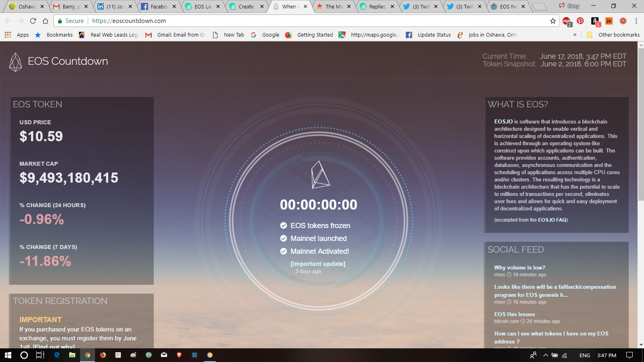Open the Chrome three-dot menu

pos(636,21)
